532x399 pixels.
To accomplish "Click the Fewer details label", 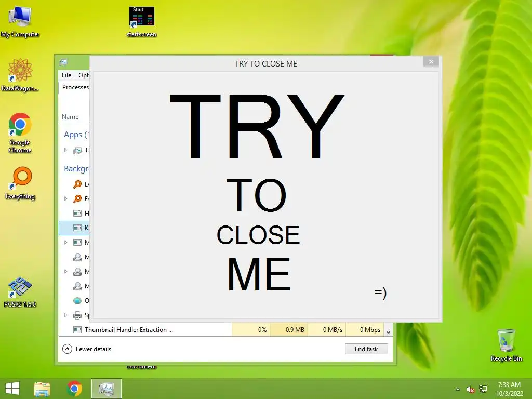I will click(x=94, y=349).
